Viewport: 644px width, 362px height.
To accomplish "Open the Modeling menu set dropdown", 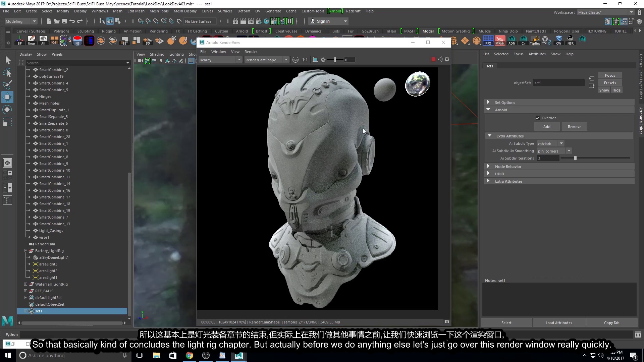I will 21,21.
